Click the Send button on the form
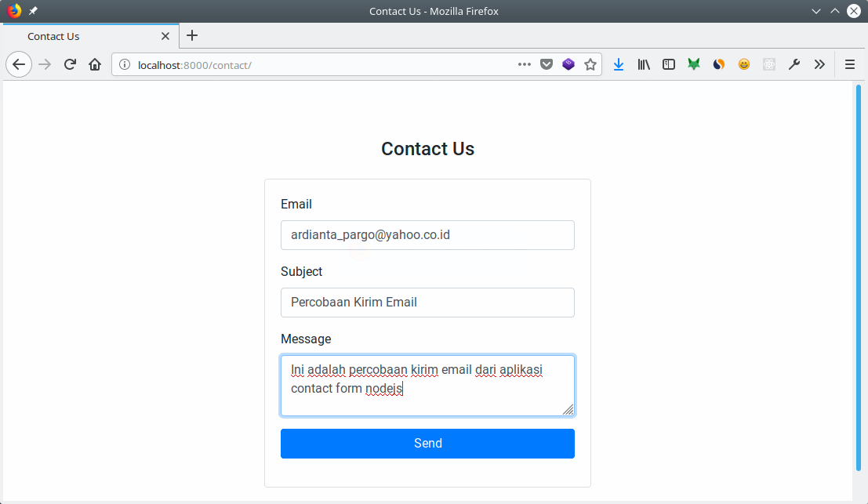 (x=427, y=443)
